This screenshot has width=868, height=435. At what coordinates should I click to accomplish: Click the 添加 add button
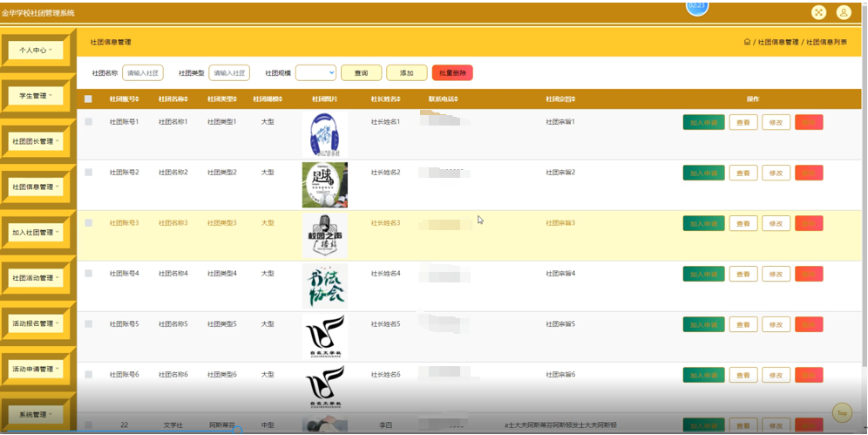407,72
